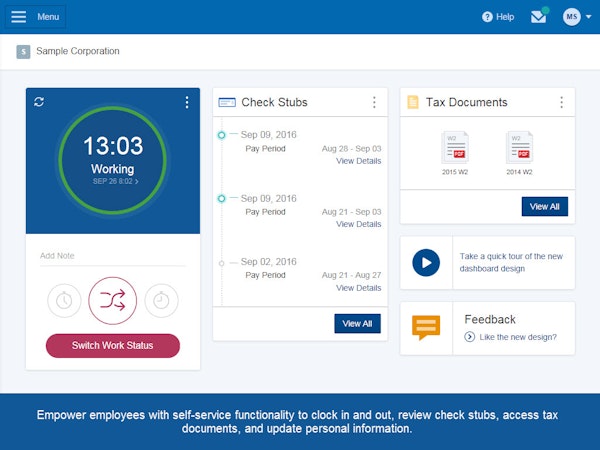Open Tax Documents options menu
The image size is (600, 450).
coord(561,102)
